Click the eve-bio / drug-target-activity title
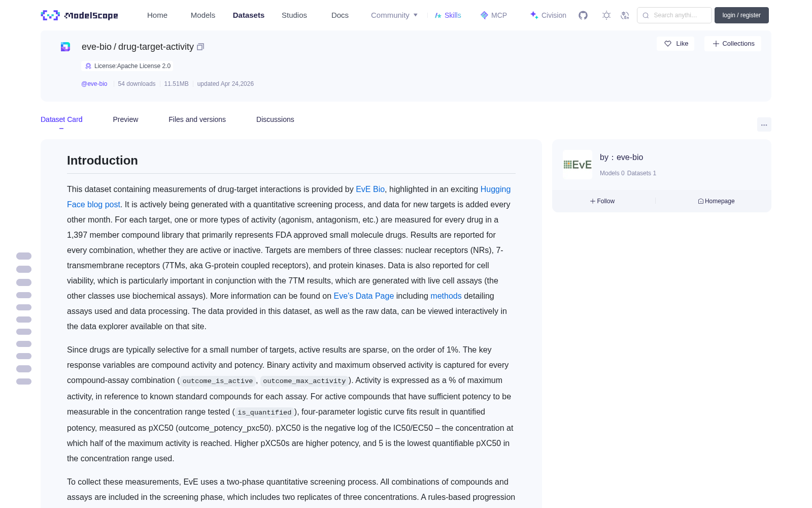 coord(138,47)
